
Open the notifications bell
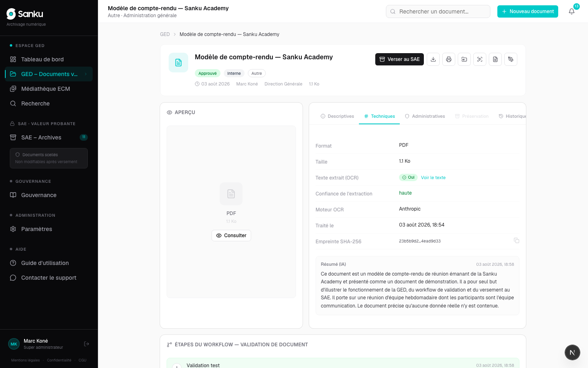click(572, 11)
